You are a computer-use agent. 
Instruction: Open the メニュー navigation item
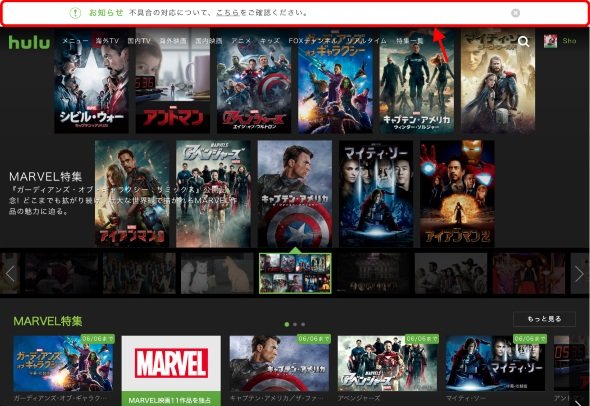click(75, 41)
